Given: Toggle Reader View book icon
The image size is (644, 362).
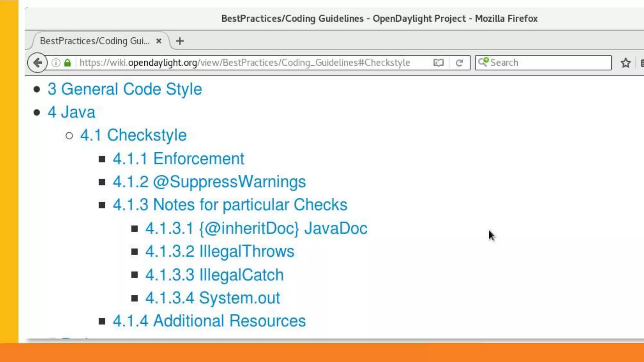Looking at the screenshot, I should tap(438, 63).
